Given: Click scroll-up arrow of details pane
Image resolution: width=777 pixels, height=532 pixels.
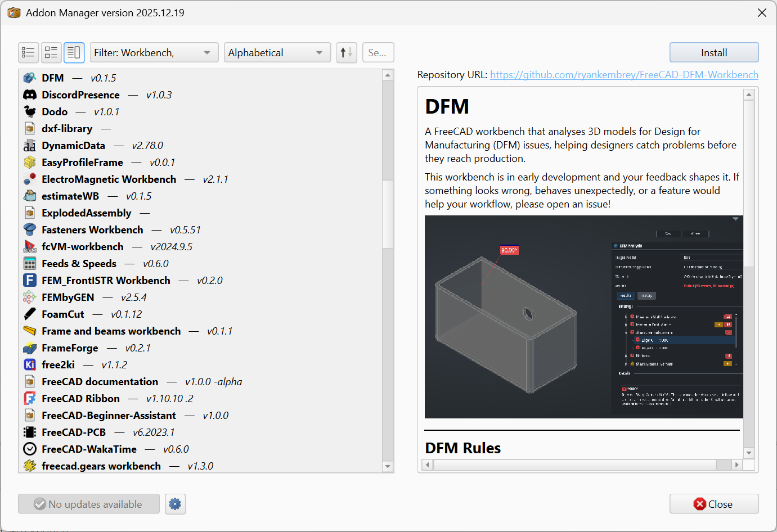Looking at the screenshot, I should 748,94.
